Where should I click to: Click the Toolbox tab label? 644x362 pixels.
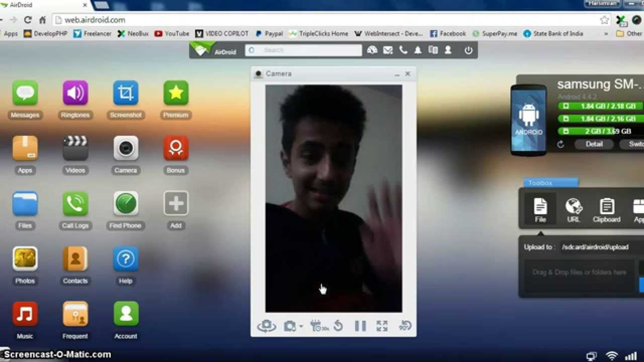point(551,183)
